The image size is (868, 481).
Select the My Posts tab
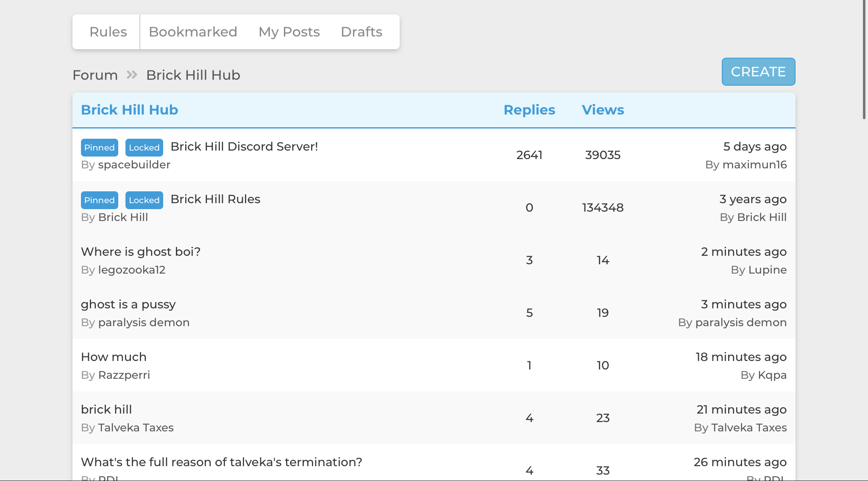point(289,31)
